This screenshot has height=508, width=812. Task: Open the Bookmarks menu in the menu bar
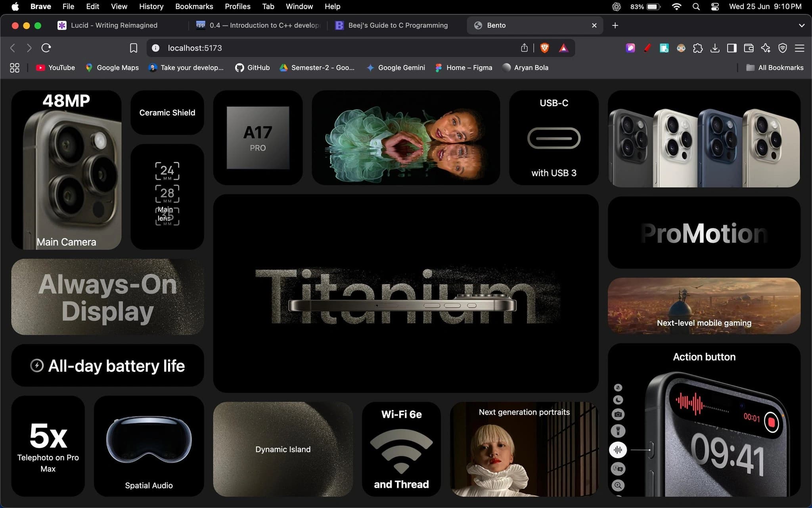click(194, 6)
